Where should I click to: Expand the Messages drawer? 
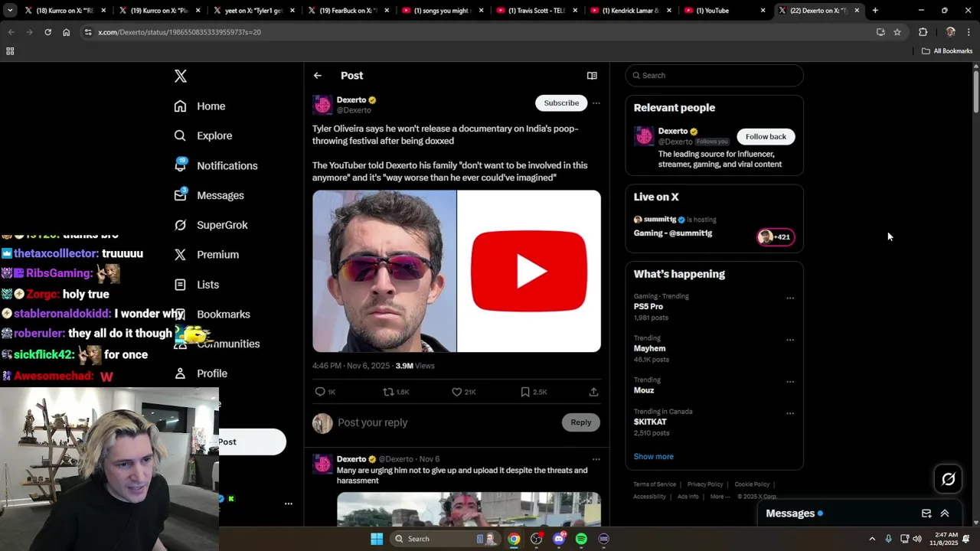pyautogui.click(x=945, y=514)
